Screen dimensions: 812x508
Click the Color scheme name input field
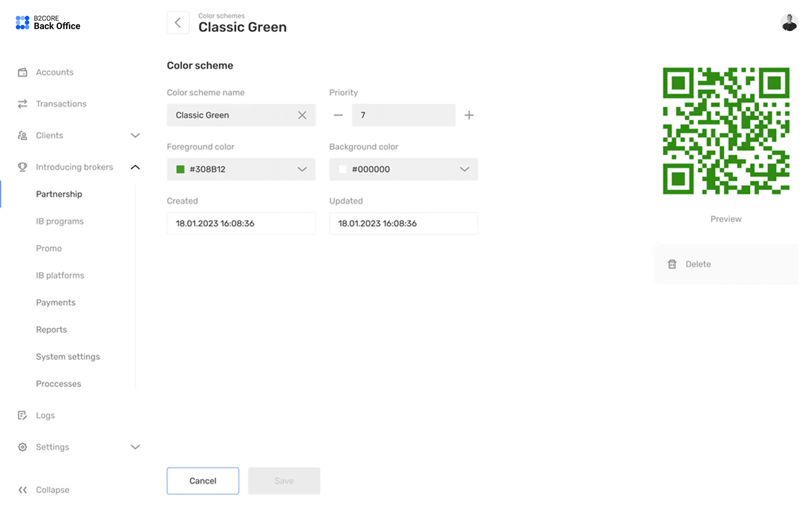click(x=241, y=115)
